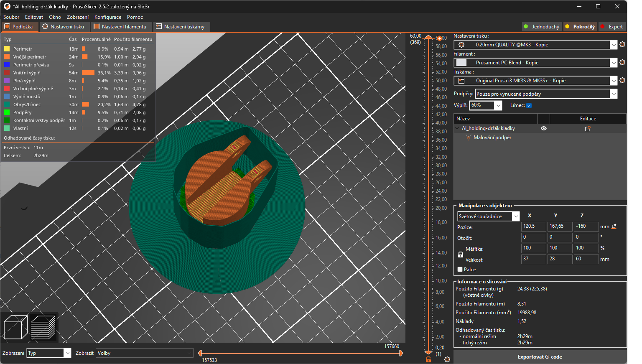The width and height of the screenshot is (642, 364).
Task: Click the gear icon beside Original Prusa i3 printer
Action: click(622, 80)
